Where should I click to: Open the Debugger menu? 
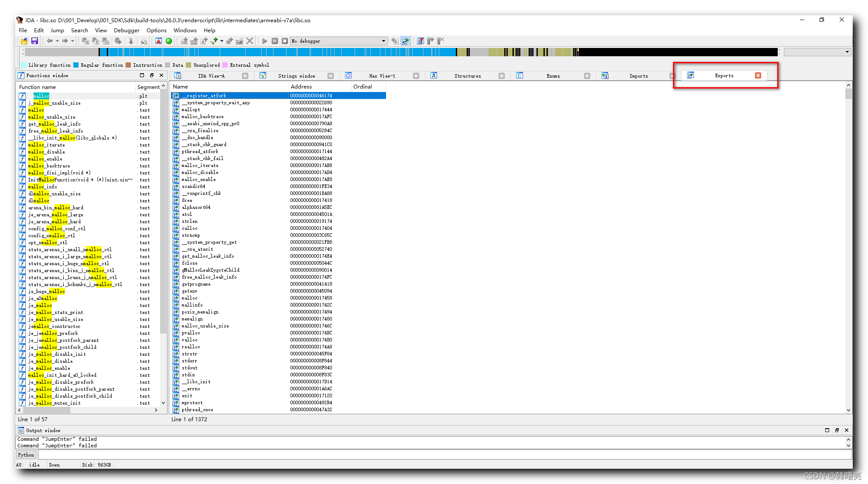pos(126,31)
